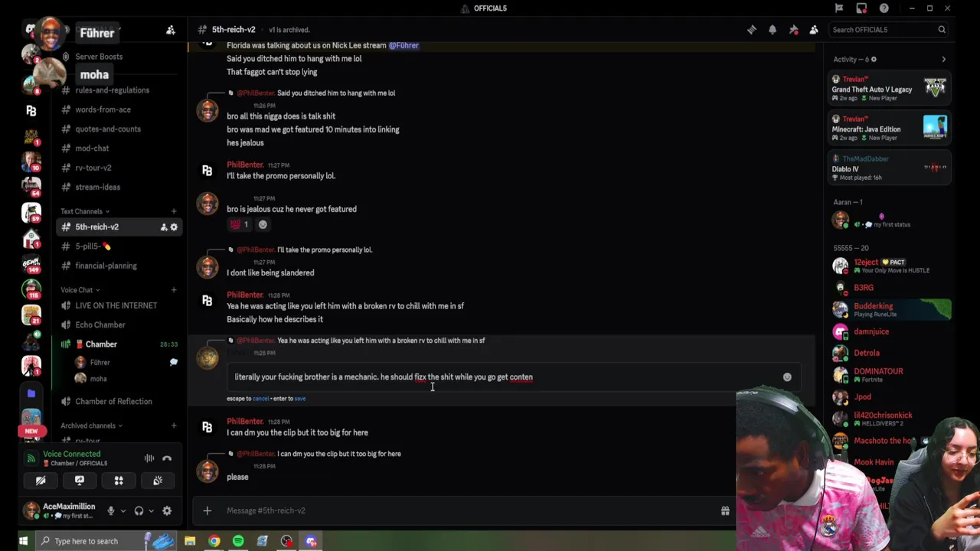Open the Inbox icon in title bar
The image size is (980, 551).
pos(861,8)
